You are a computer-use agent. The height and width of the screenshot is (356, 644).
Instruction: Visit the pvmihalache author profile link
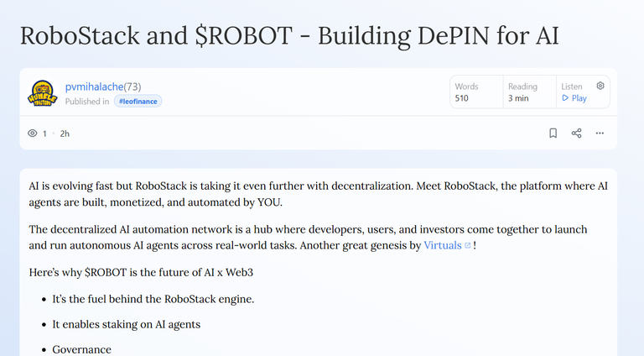[x=94, y=86]
